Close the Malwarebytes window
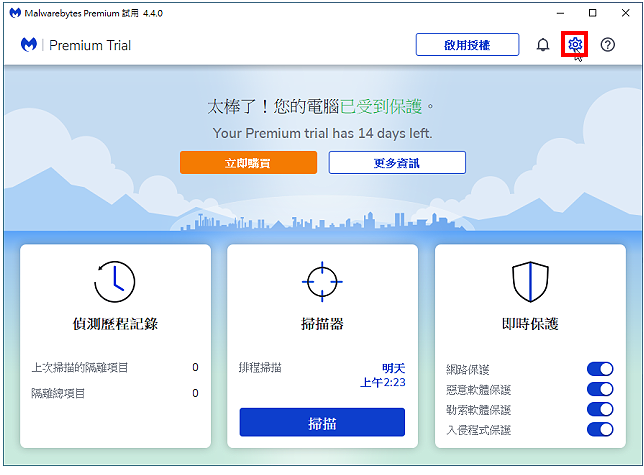This screenshot has width=644, height=475. (625, 13)
